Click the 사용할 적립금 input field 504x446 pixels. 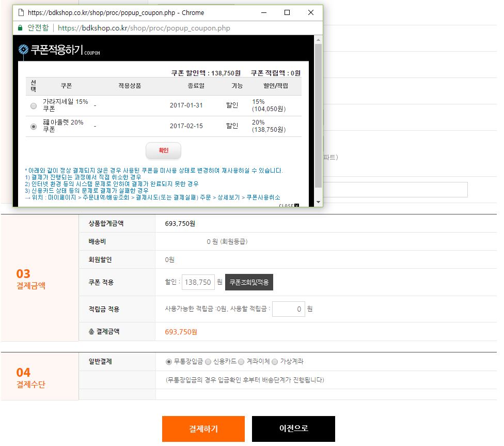(x=288, y=309)
